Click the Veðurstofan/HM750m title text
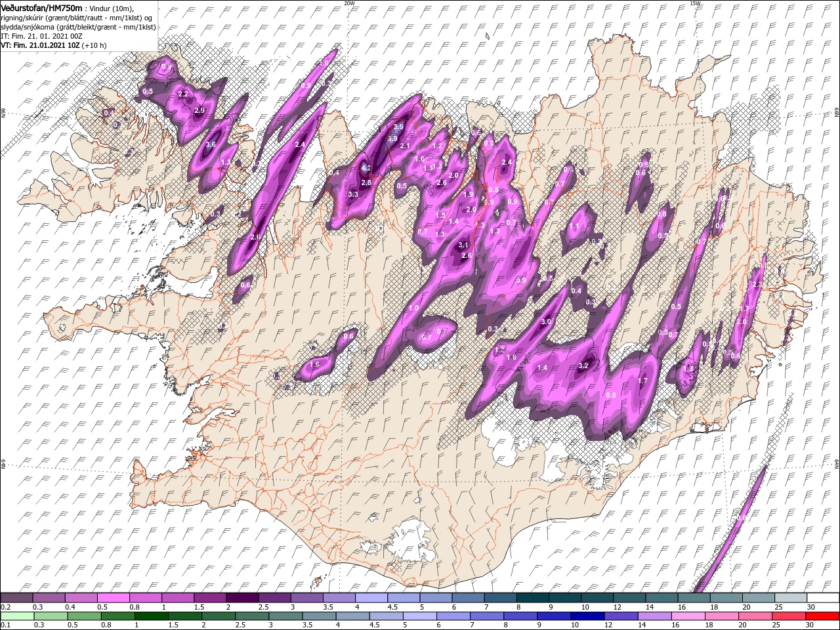The width and height of the screenshot is (840, 630). point(41,7)
